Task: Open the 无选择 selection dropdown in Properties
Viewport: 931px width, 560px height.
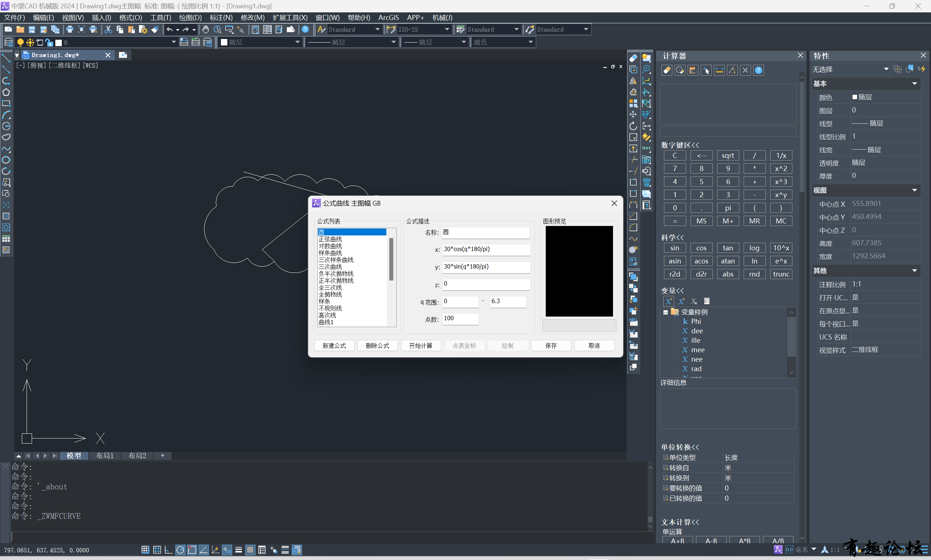Action: [x=887, y=69]
